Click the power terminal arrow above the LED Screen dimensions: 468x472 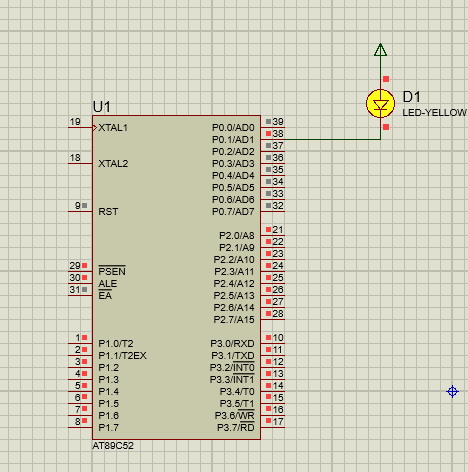380,50
